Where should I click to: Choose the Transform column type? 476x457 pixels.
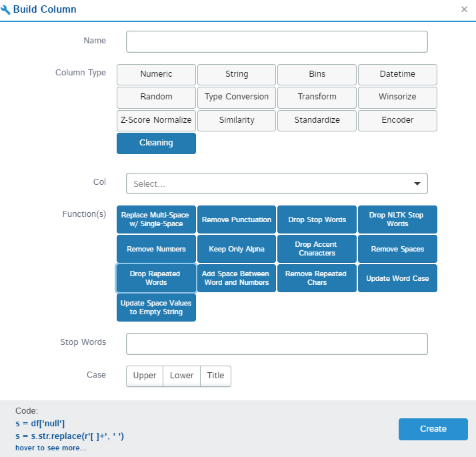point(317,97)
